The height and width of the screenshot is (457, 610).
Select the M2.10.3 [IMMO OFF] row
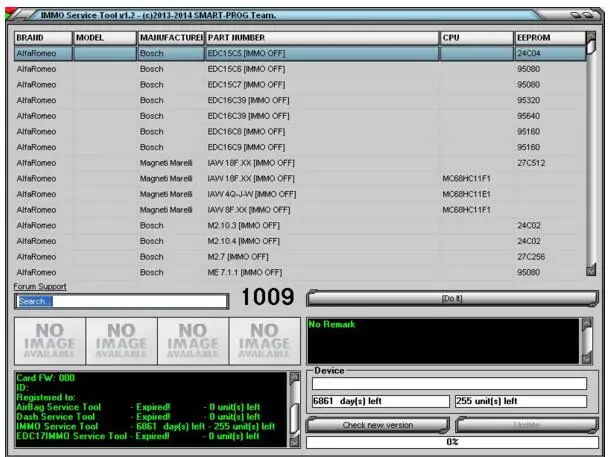(300, 226)
